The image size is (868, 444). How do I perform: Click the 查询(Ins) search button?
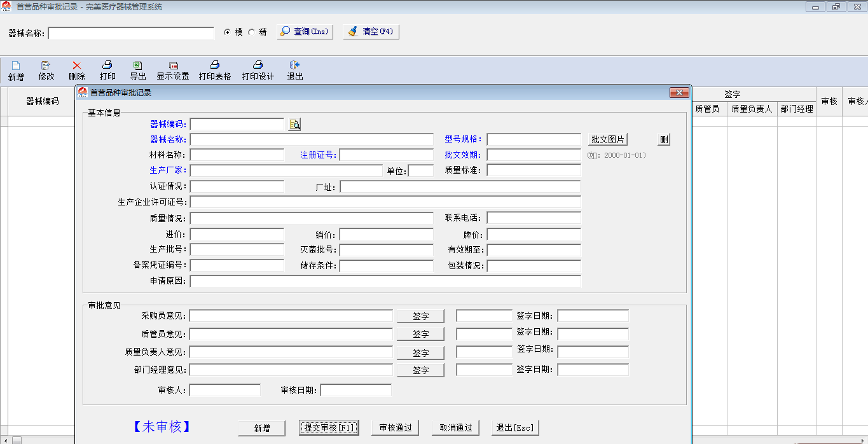pyautogui.click(x=305, y=31)
